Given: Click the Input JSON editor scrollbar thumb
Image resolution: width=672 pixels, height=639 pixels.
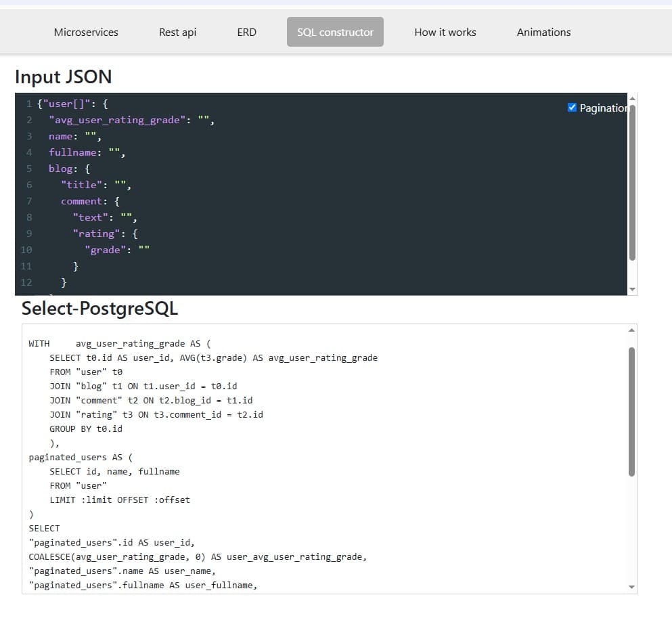Looking at the screenshot, I should pos(632,182).
